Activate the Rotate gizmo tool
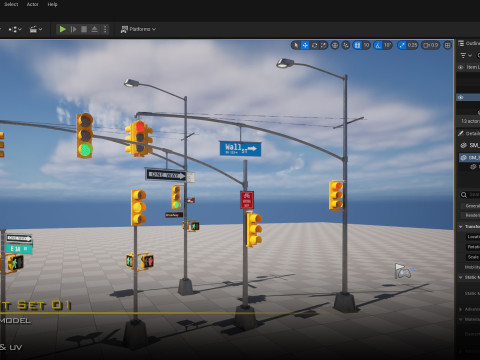The height and width of the screenshot is (360, 480). [314, 45]
